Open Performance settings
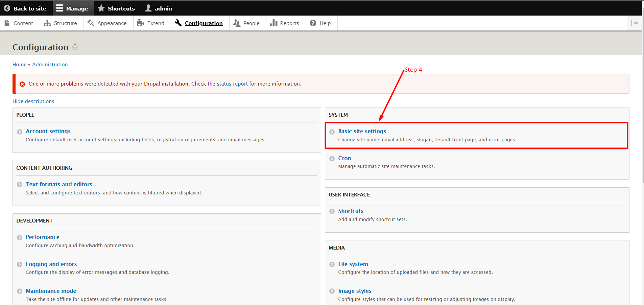 [43, 237]
